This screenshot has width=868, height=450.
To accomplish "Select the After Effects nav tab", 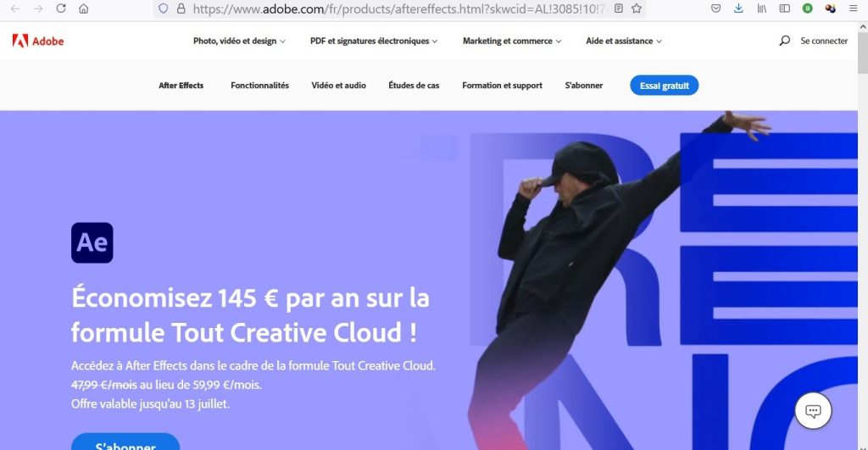I will tap(181, 86).
